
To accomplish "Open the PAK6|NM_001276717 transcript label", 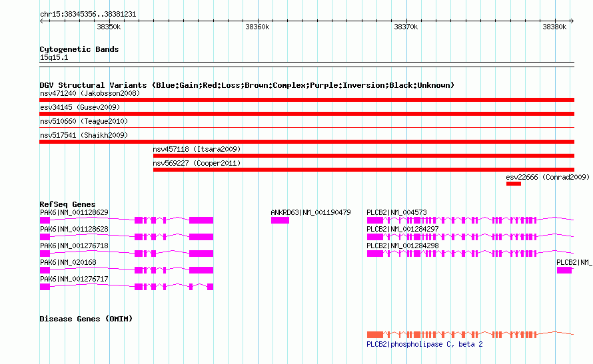I will [x=74, y=279].
